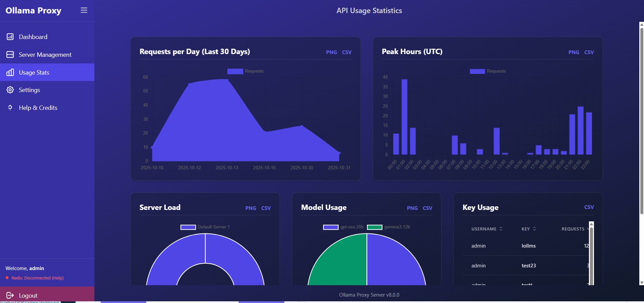This screenshot has height=303, width=644.
Task: Click the API Usage Statistics heading
Action: click(369, 11)
